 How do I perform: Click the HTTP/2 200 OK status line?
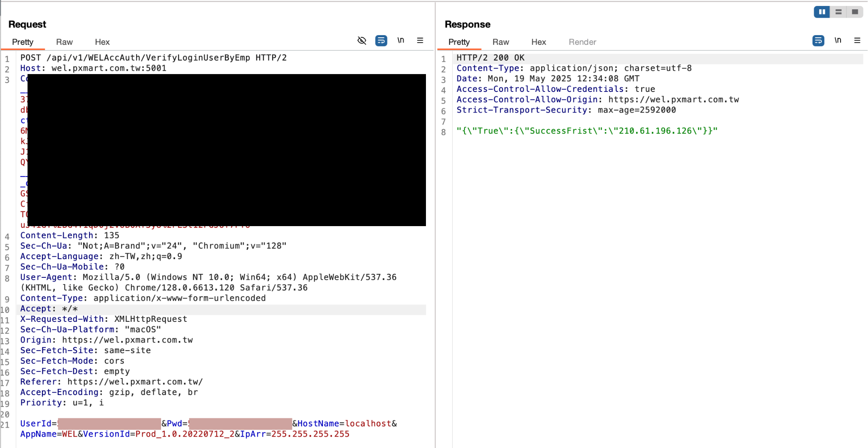point(490,58)
